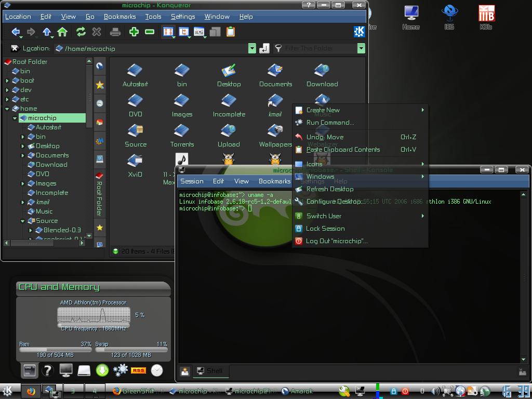Open the Wallpapers folder icon
532x399 pixels.
point(275,136)
